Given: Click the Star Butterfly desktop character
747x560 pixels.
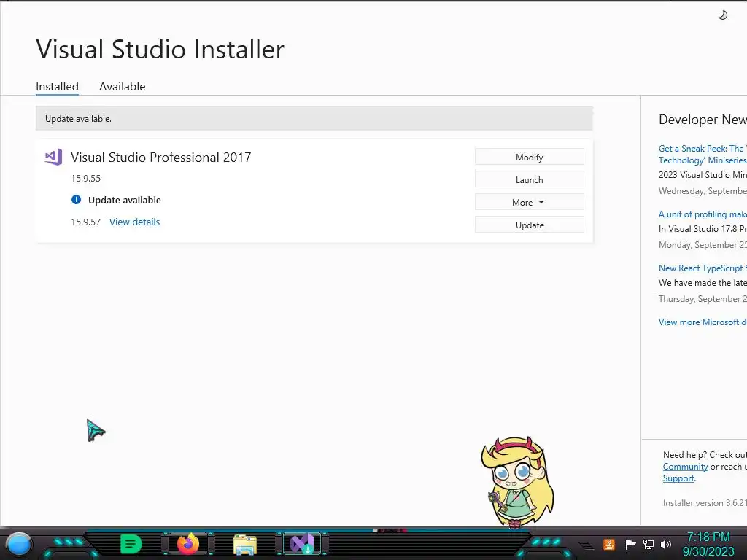Looking at the screenshot, I should (517, 481).
